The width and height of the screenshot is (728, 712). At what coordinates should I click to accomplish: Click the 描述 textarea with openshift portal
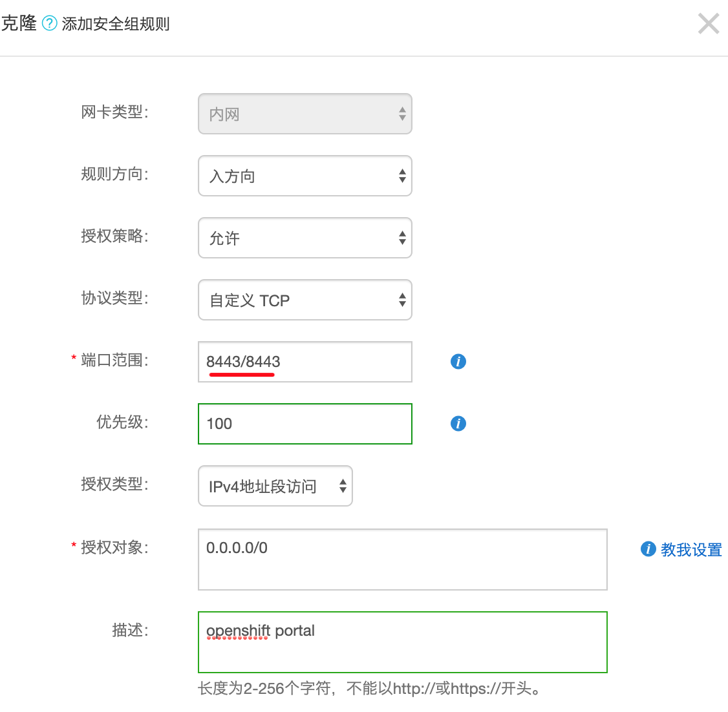[403, 642]
